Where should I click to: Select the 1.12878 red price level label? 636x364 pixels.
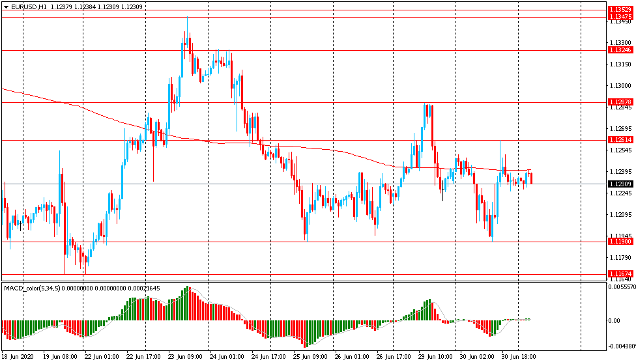click(620, 102)
